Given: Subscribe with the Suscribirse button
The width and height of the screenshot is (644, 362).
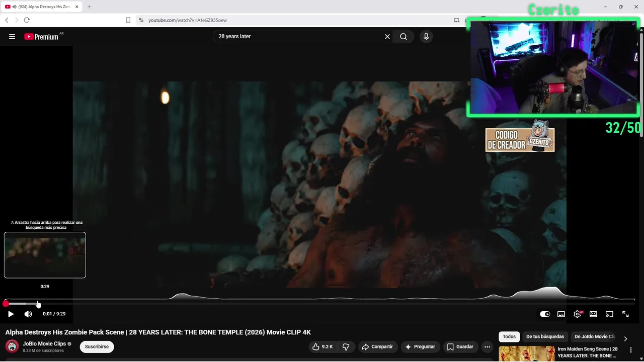Looking at the screenshot, I should tap(97, 346).
